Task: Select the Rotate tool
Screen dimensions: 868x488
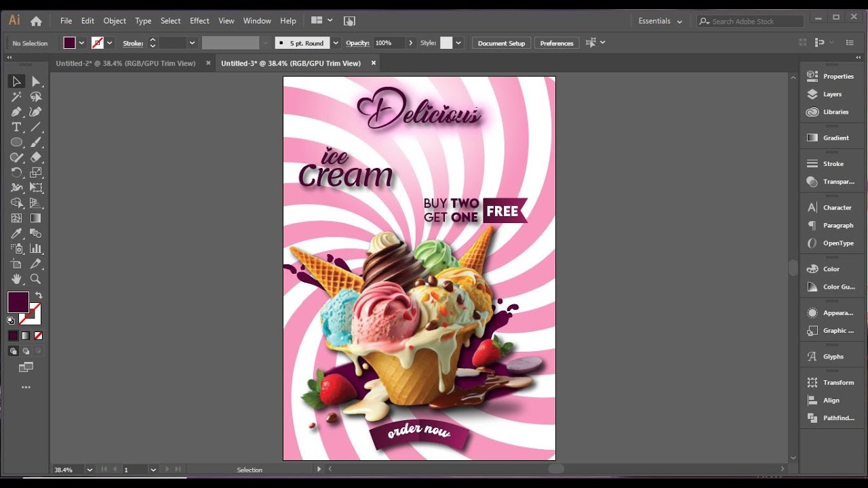Action: coord(16,173)
